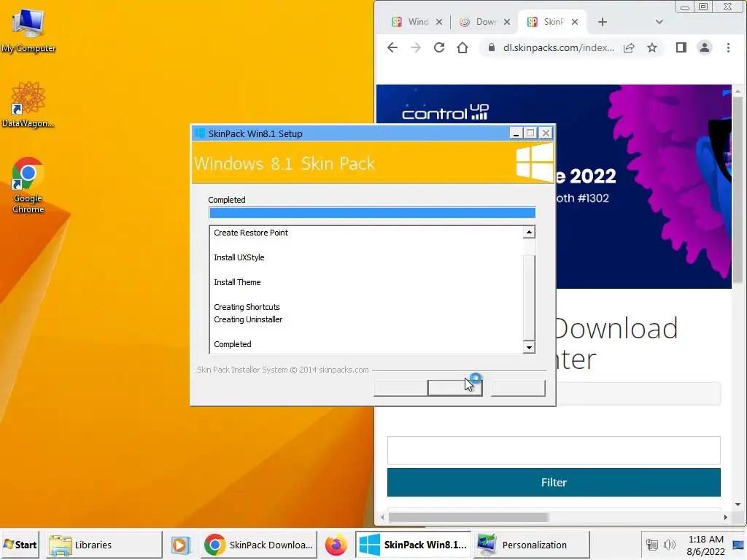Restore the Chrome window size button
This screenshot has height=560, width=747.
(703, 7)
